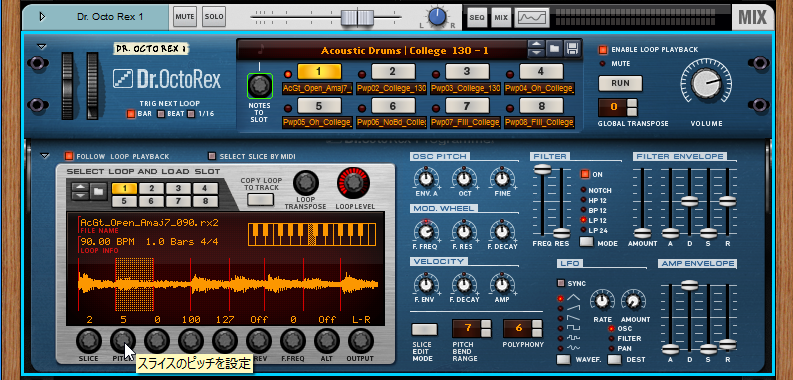Screen dimensions: 793x380
Task: Click the slice F.Freq knob
Action: click(293, 342)
